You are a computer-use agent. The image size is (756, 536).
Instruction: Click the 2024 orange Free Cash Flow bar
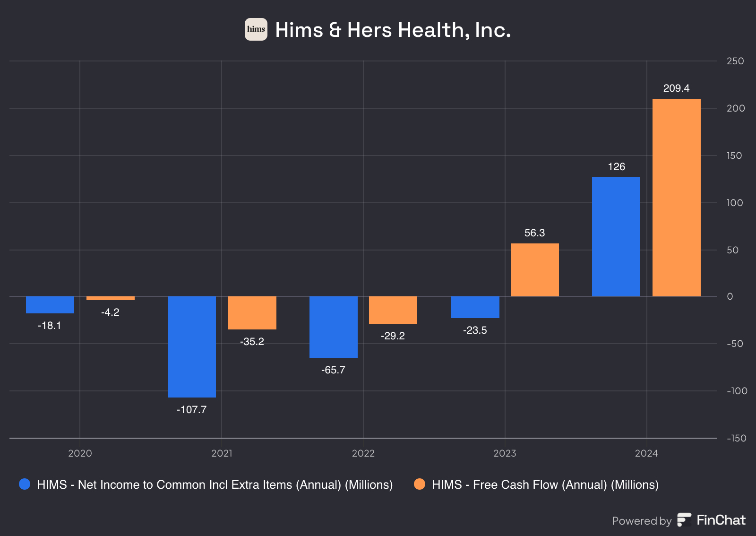pyautogui.click(x=677, y=198)
